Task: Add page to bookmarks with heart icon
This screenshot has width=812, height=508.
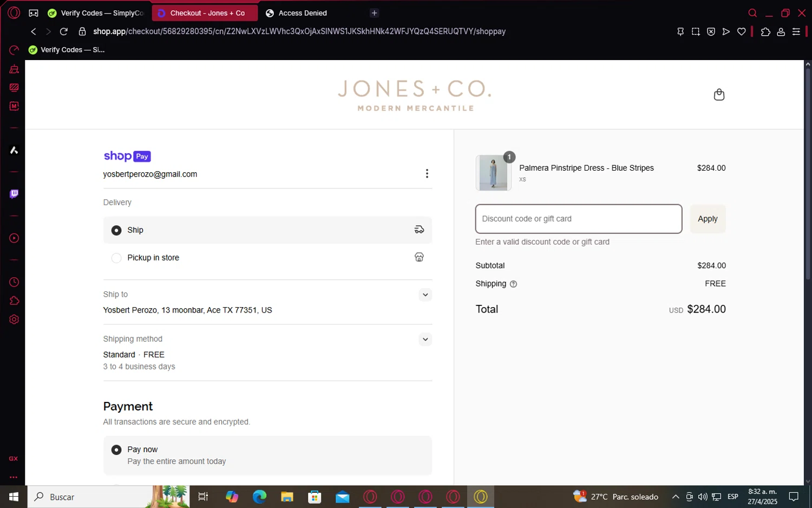Action: (742, 31)
